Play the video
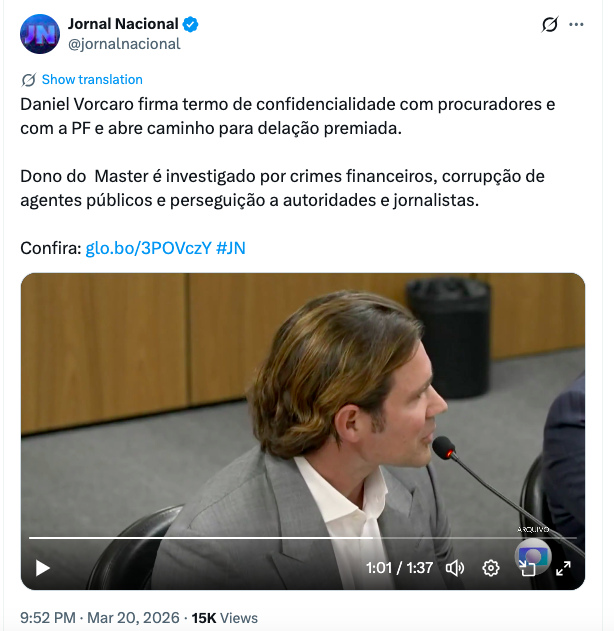This screenshot has height=631, width=614. pos(43,568)
